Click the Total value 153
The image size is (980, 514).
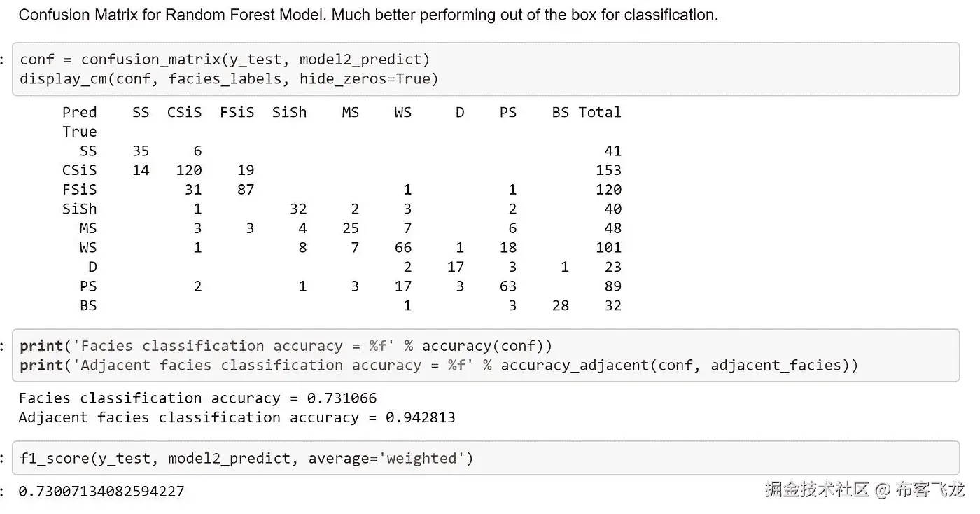click(608, 170)
